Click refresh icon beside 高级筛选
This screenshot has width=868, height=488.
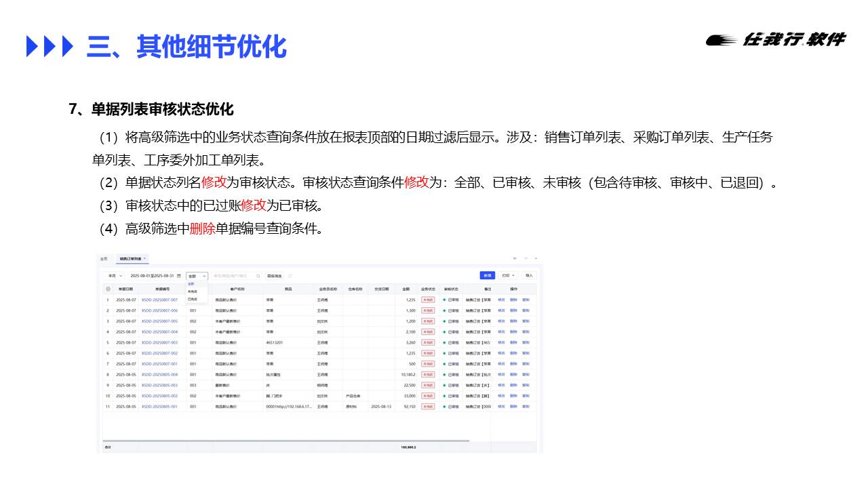pos(290,276)
